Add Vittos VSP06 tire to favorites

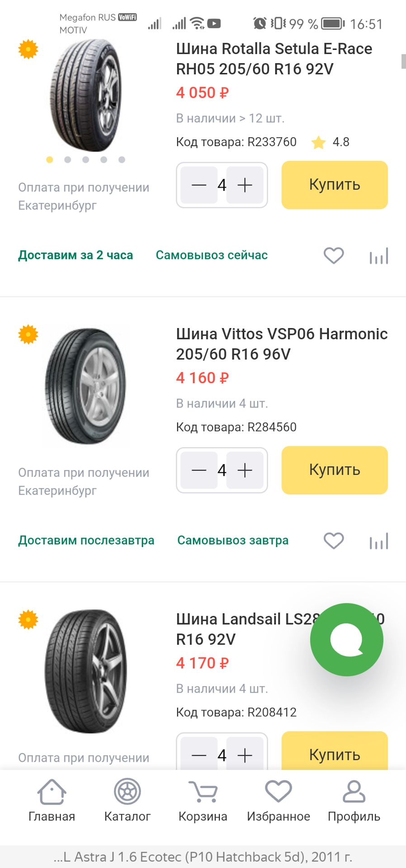334,541
